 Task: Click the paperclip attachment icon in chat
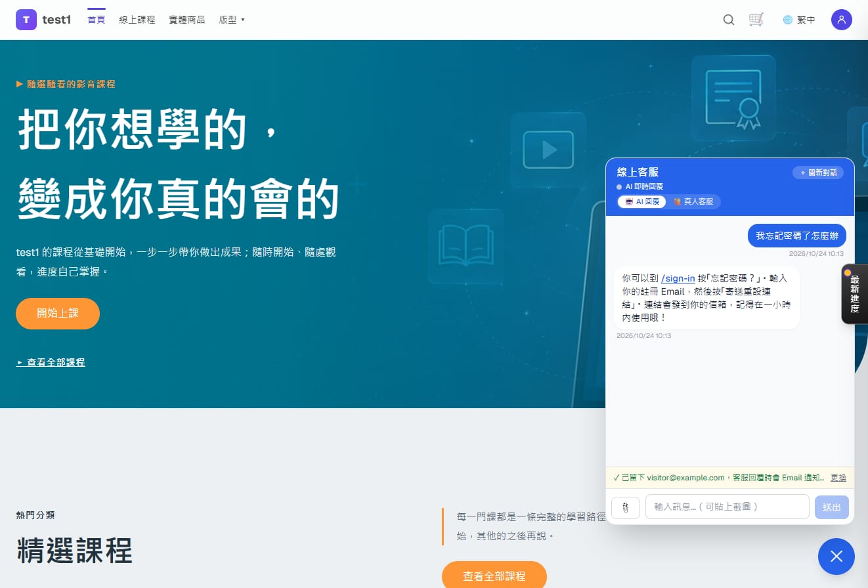click(x=626, y=507)
